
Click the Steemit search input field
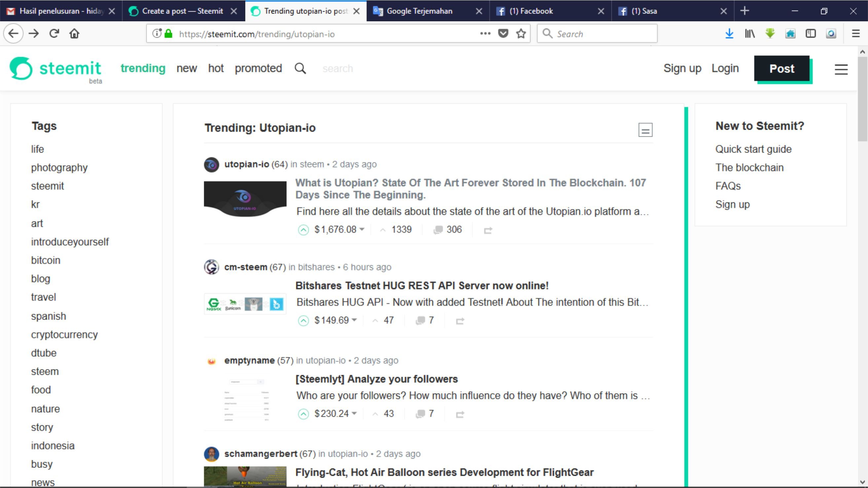(x=338, y=69)
